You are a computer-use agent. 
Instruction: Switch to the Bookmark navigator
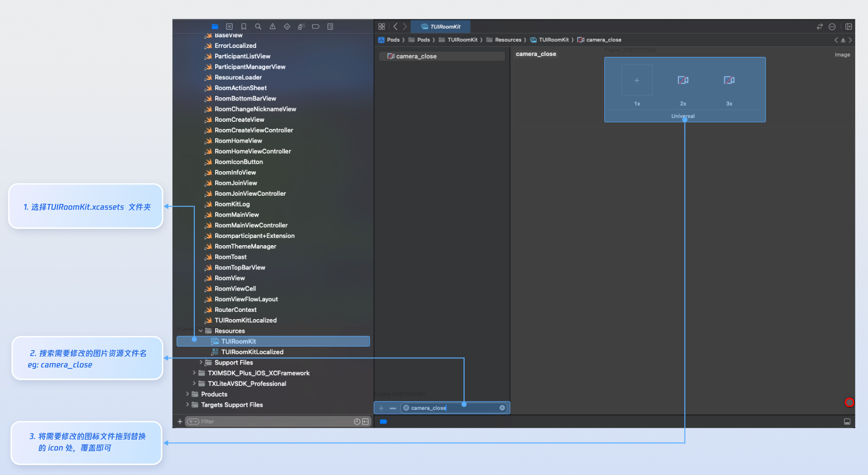click(x=244, y=27)
